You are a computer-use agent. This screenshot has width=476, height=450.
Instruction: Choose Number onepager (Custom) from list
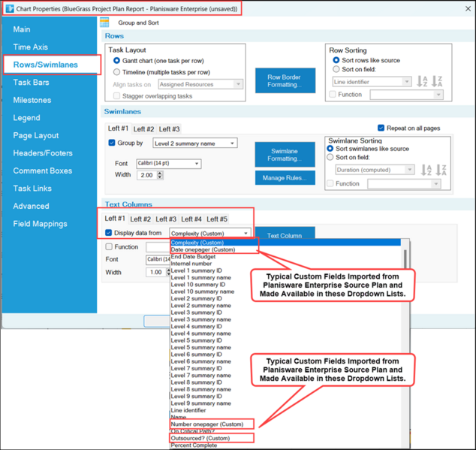click(x=207, y=424)
